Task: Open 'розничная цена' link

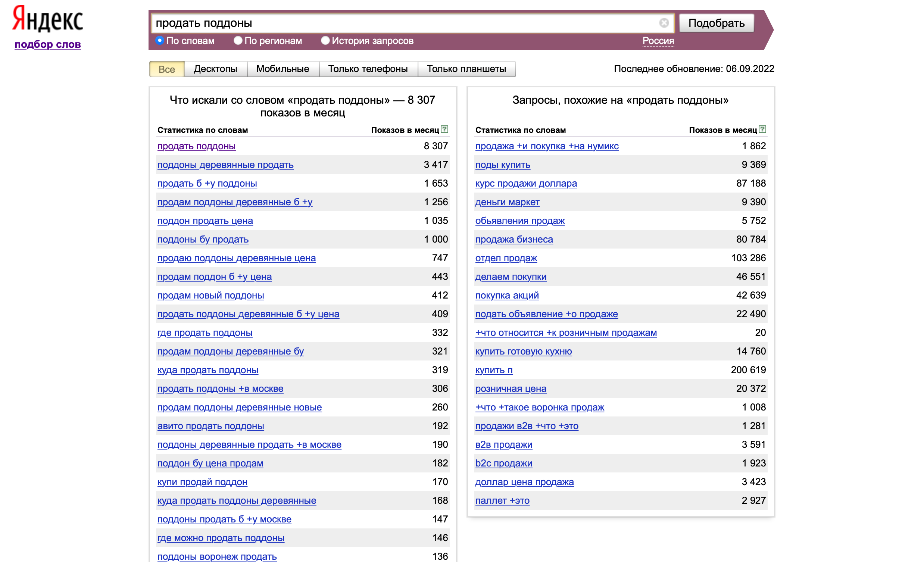Action: [x=511, y=389]
